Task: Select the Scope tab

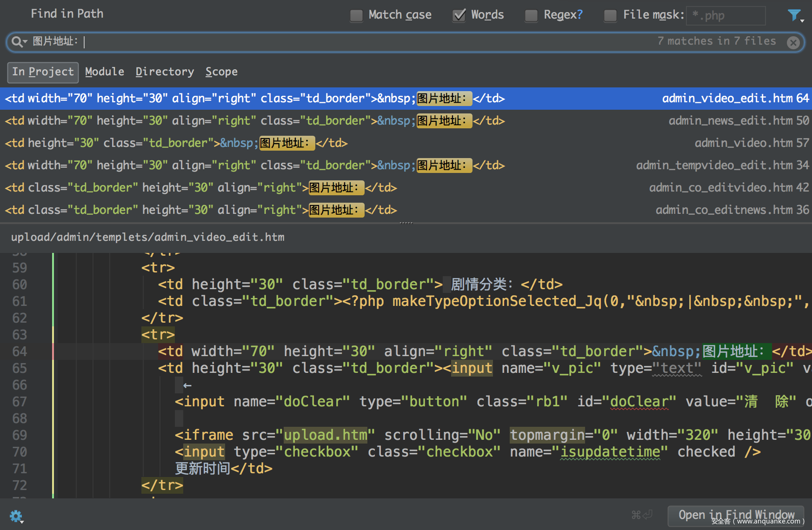Action: click(x=221, y=72)
